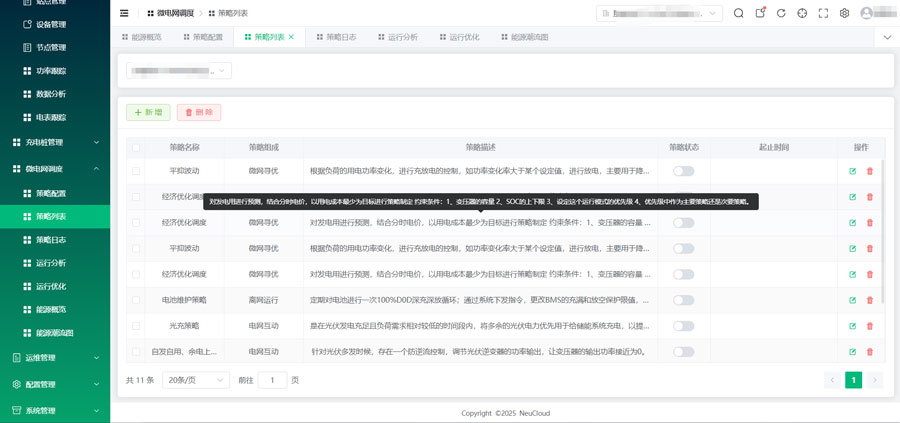This screenshot has width=900, height=423.
Task: Click the refresh icon in the top bar
Action: point(781,13)
